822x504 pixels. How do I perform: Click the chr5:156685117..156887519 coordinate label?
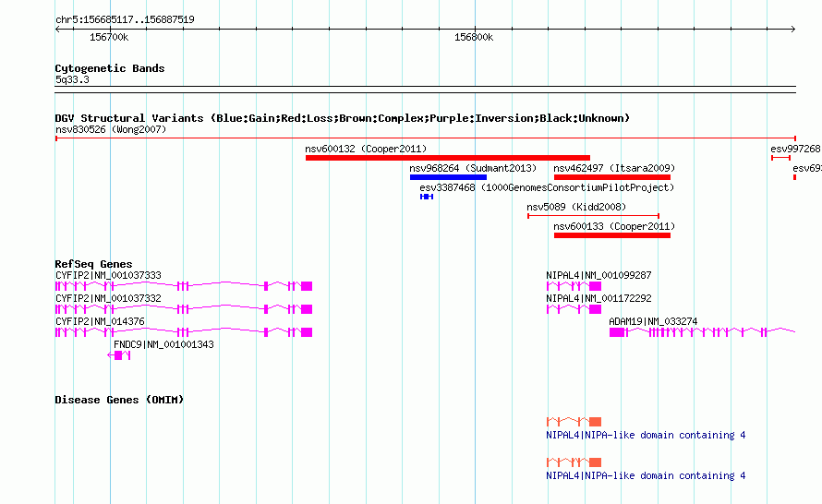tap(125, 19)
